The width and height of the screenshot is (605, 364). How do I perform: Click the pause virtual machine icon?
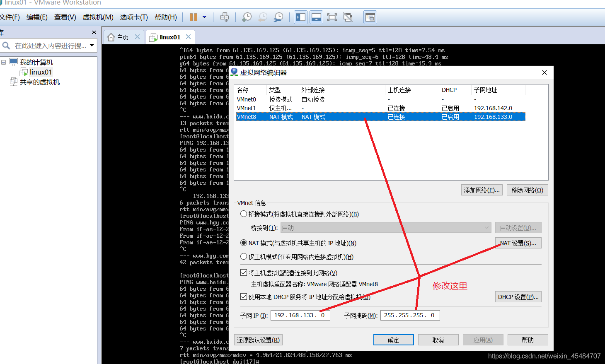[x=194, y=17]
